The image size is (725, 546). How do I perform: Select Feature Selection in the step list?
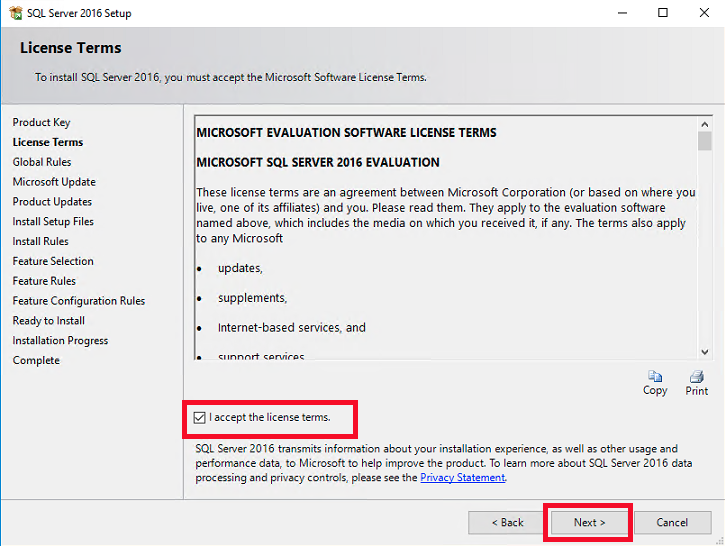click(53, 261)
